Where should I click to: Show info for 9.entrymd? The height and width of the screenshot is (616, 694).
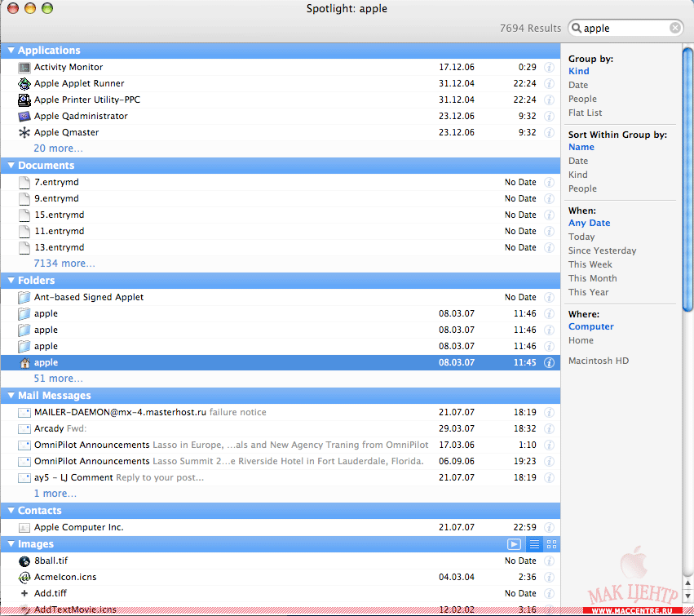coord(549,198)
